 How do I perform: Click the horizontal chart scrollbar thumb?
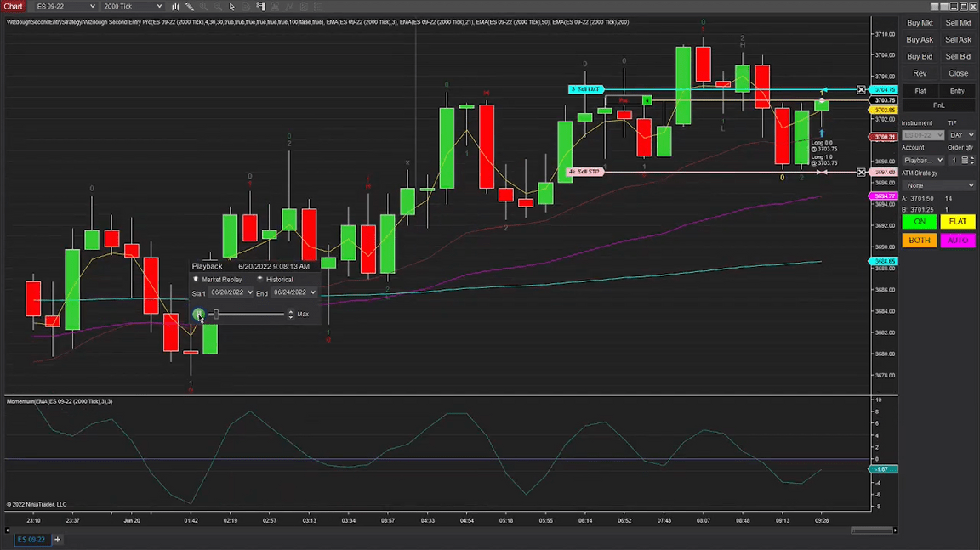click(872, 530)
